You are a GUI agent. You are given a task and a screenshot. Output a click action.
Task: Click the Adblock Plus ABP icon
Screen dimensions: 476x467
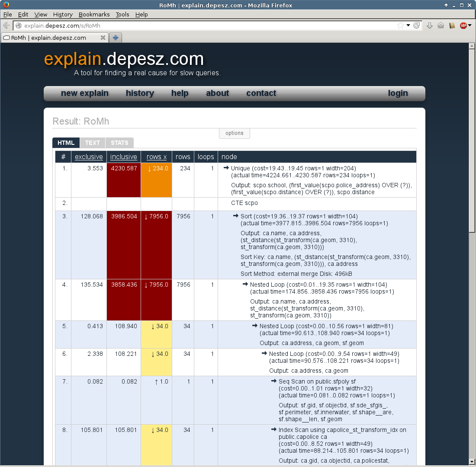pyautogui.click(x=463, y=26)
